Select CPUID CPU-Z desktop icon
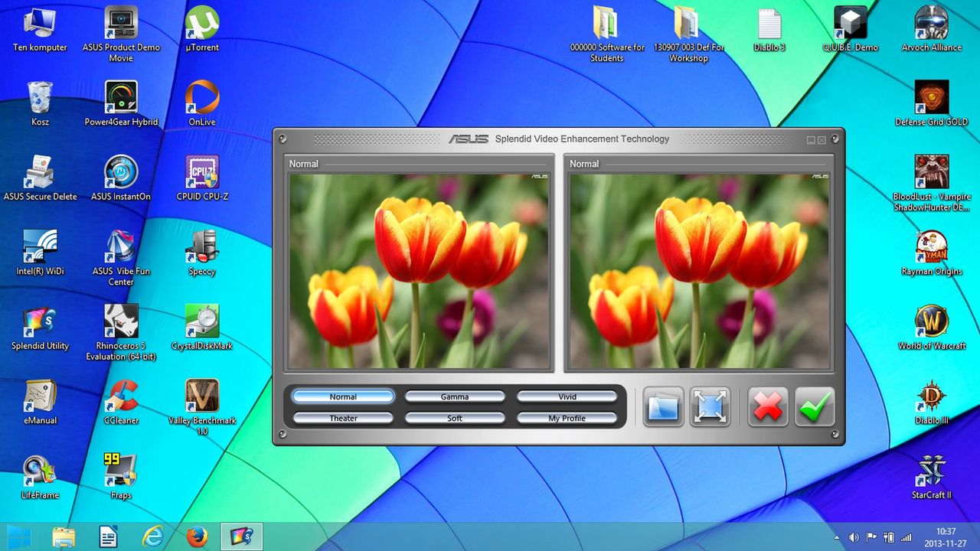Viewport: 980px width, 551px height. (x=202, y=178)
